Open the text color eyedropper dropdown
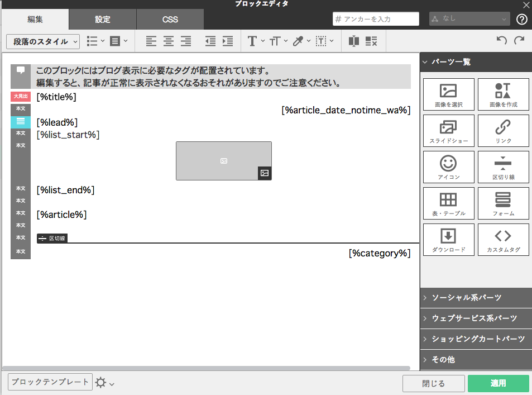This screenshot has height=395, width=532. [301, 41]
